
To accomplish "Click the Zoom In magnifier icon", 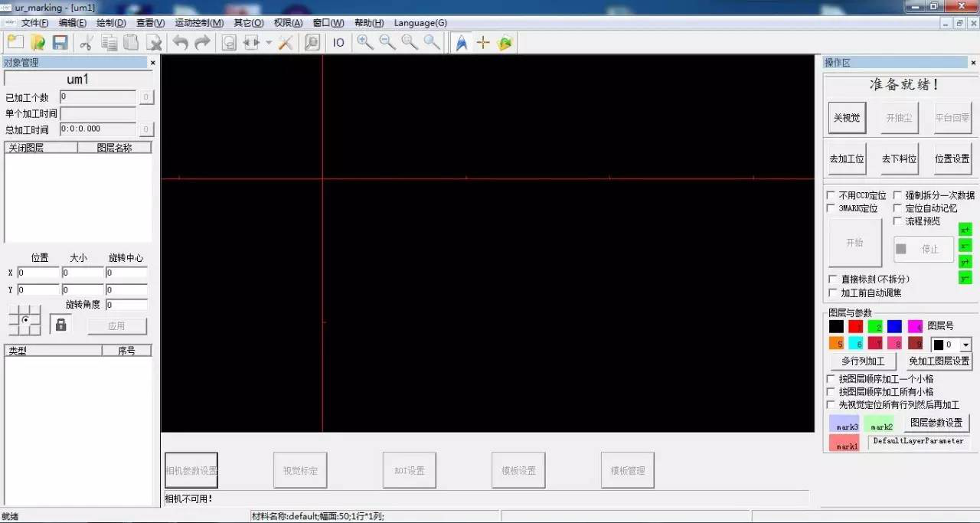I will click(365, 43).
